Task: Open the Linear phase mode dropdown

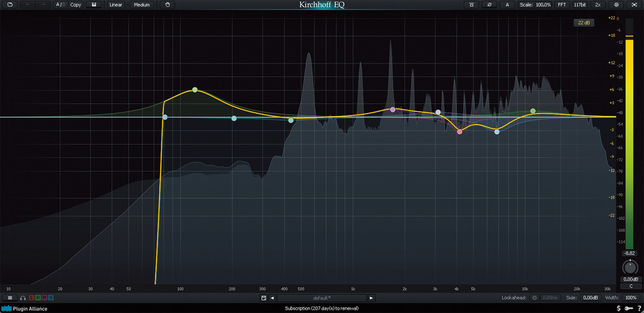Action: [x=116, y=5]
